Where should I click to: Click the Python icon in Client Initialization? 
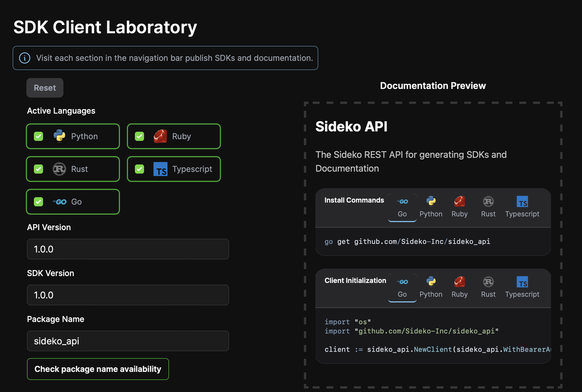pyautogui.click(x=431, y=281)
